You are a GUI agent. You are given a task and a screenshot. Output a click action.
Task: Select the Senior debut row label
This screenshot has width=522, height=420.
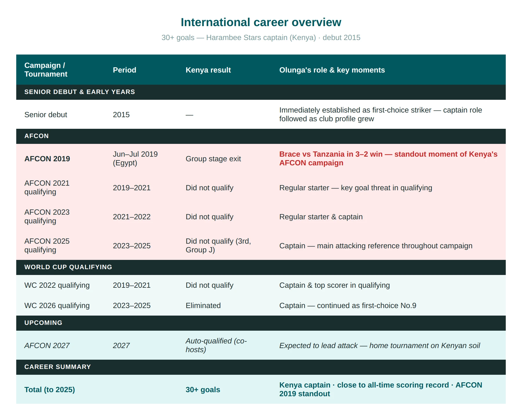46,115
